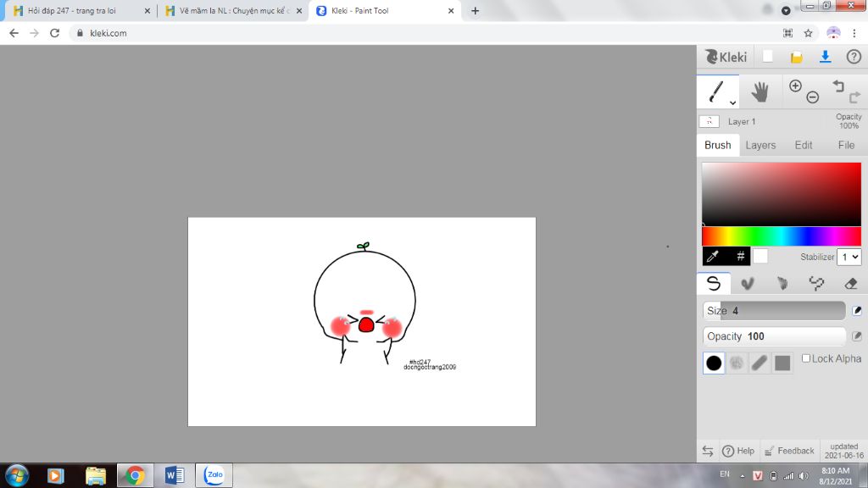
Task: Open Windows Explorer from taskbar
Action: [x=95, y=476]
